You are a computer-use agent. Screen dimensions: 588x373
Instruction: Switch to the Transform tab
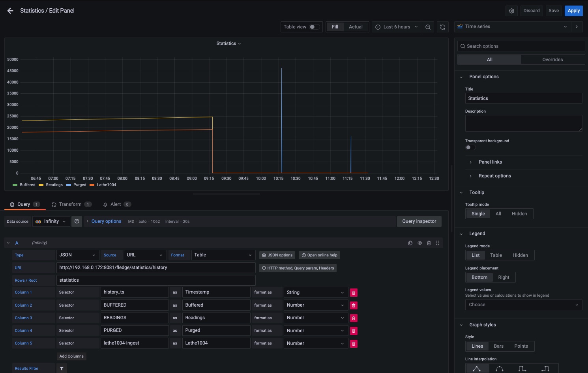click(70, 204)
